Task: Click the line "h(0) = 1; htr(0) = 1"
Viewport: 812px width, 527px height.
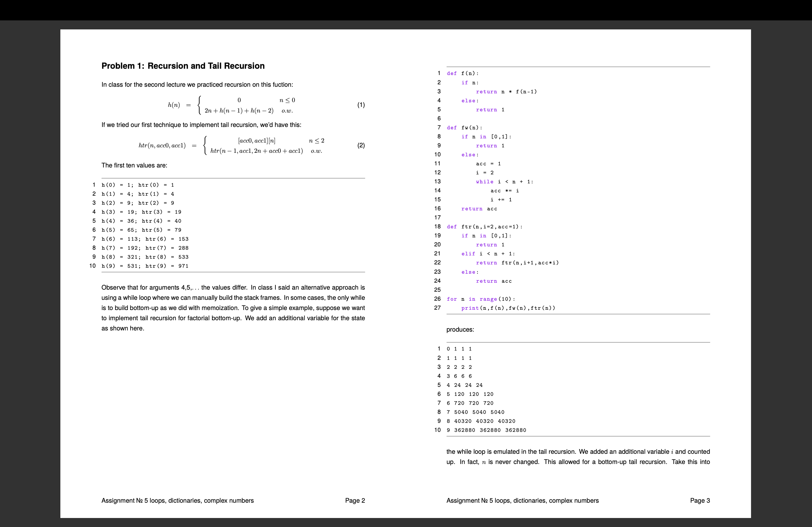Action: click(x=138, y=185)
